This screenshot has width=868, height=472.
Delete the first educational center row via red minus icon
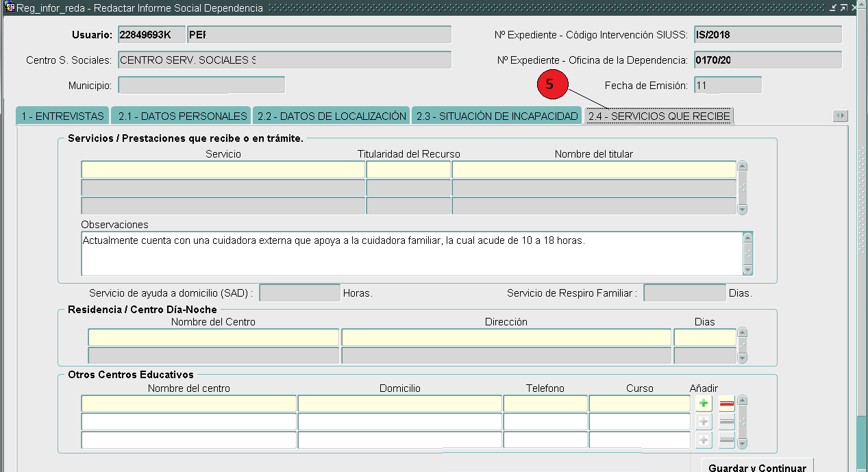726,403
